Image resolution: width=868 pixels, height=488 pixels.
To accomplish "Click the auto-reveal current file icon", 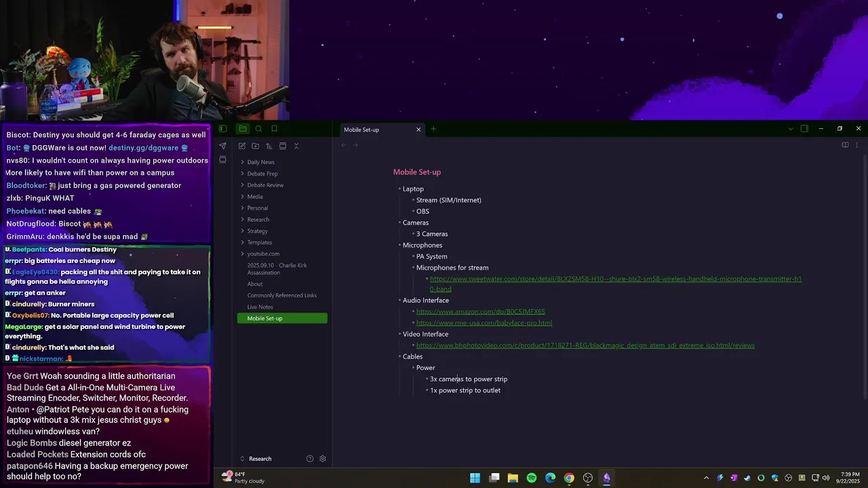I will point(283,146).
